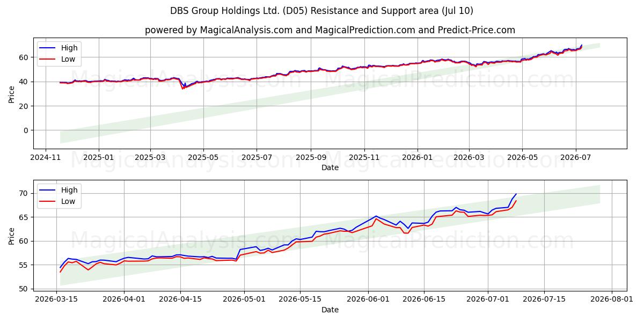This screenshot has height=322, width=644.
Task: Click the '2026-03' date tick label
Action: (x=469, y=158)
